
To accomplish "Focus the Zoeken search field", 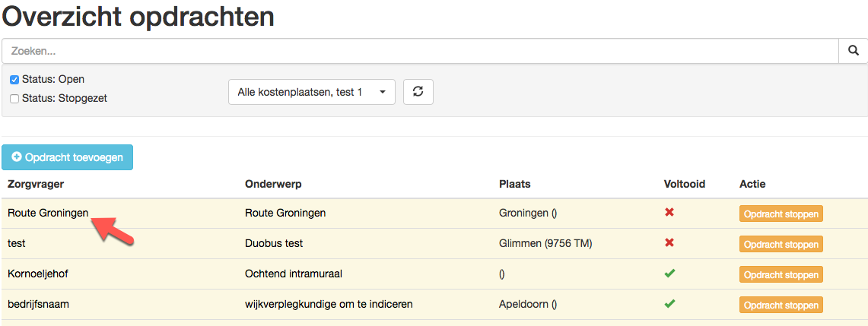I will (421, 51).
